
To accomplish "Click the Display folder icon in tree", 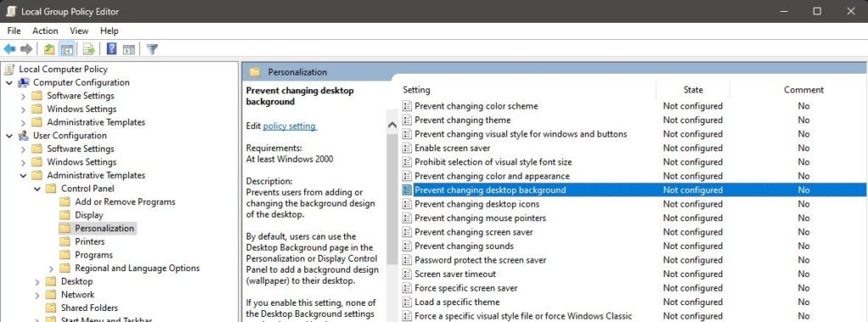I will [64, 215].
